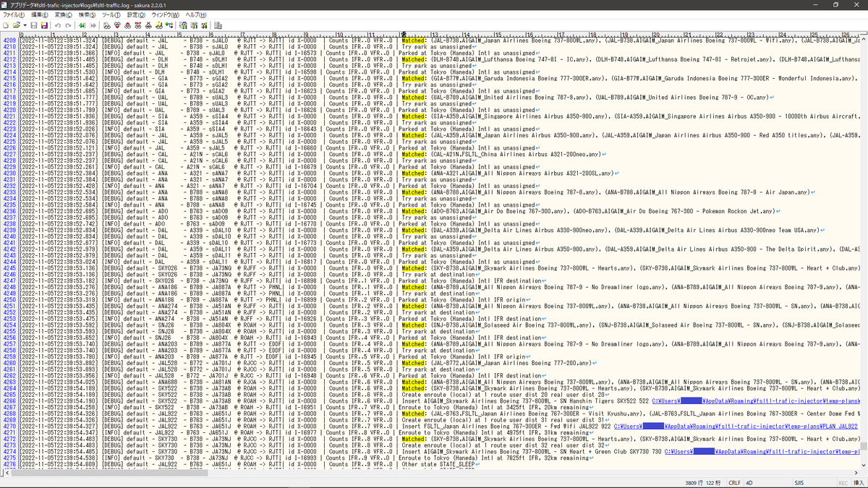
Task: Launch Grep from the toolbar
Action: click(x=158, y=25)
